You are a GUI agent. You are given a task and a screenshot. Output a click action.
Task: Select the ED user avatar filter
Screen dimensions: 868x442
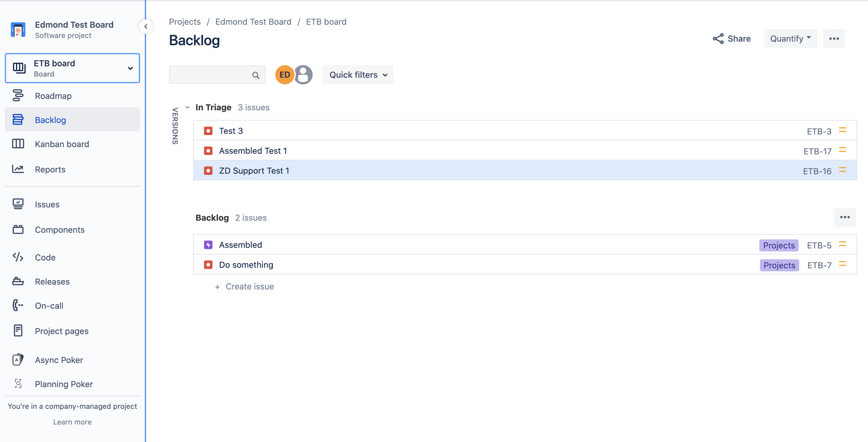click(x=285, y=75)
